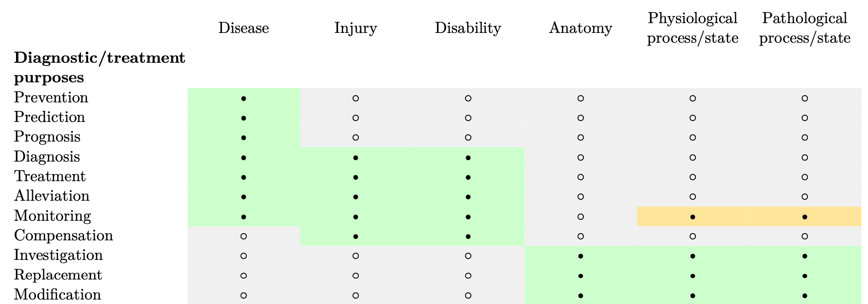Click the empty circle for Modification under Disease
This screenshot has height=304, width=868.
[x=243, y=295]
